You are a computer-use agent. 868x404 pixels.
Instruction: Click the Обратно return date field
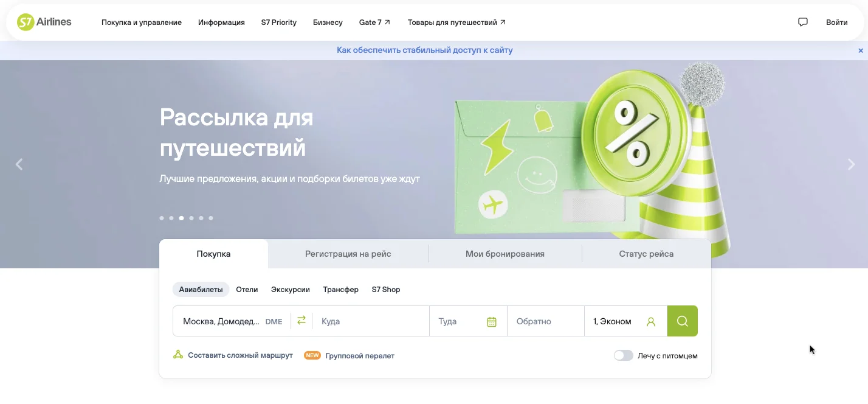pos(546,321)
